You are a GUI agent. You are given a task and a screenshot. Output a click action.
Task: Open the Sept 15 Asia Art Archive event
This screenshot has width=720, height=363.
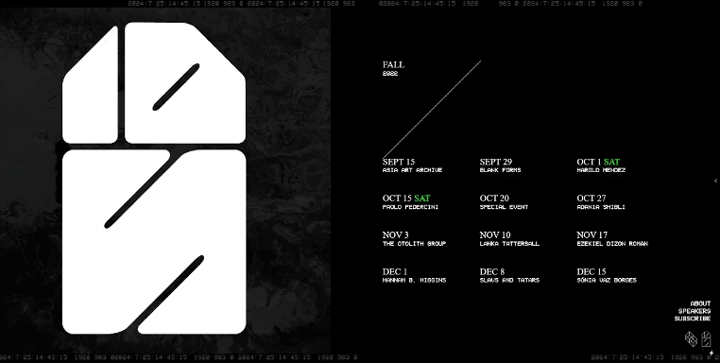coord(412,165)
